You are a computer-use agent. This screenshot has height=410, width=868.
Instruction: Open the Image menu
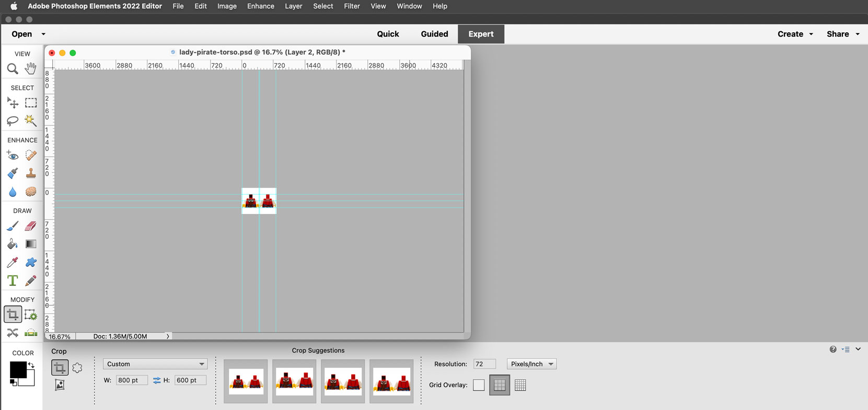227,6
